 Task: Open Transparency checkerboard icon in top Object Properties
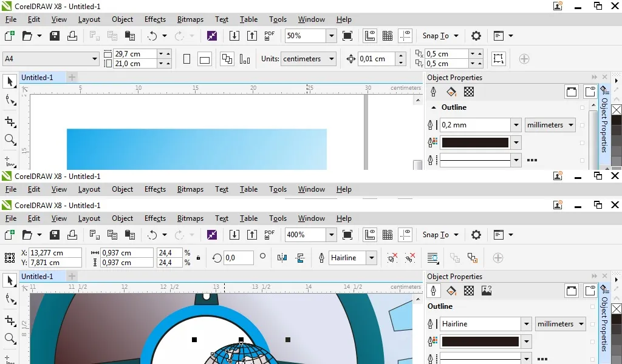click(469, 92)
